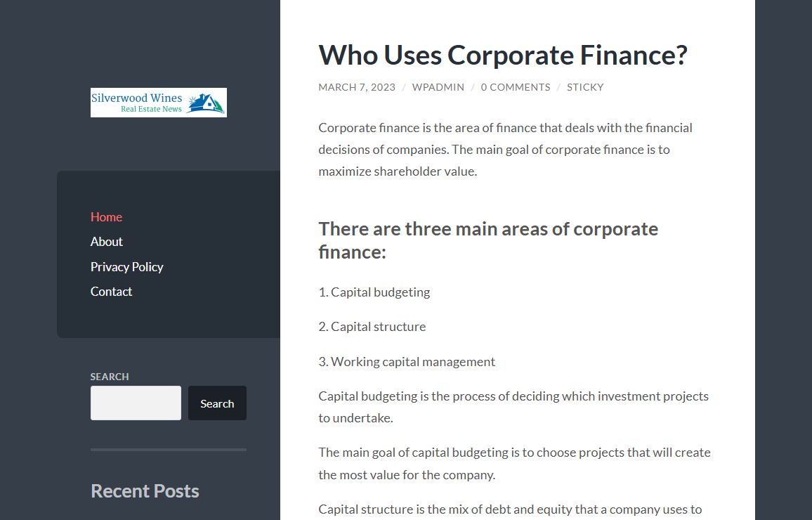The image size is (812, 520).
Task: Click the paragraph about deciding which investment projects
Action: pyautogui.click(x=513, y=407)
